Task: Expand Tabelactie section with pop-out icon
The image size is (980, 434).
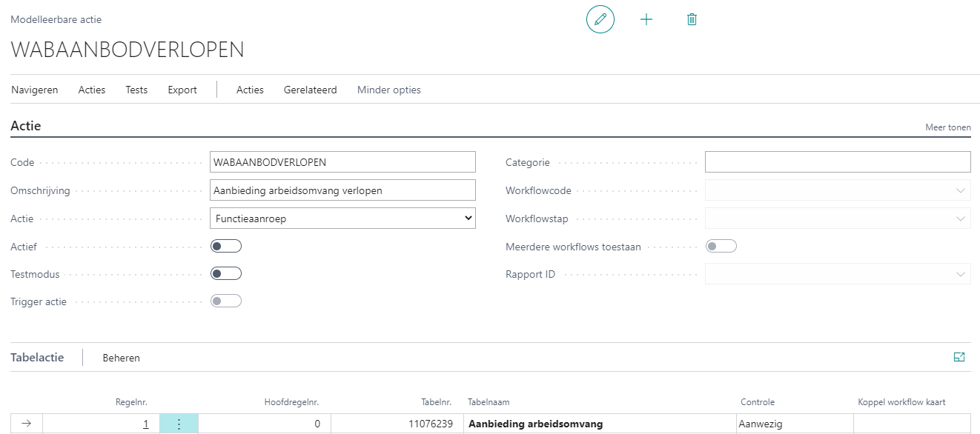Action: click(x=959, y=357)
